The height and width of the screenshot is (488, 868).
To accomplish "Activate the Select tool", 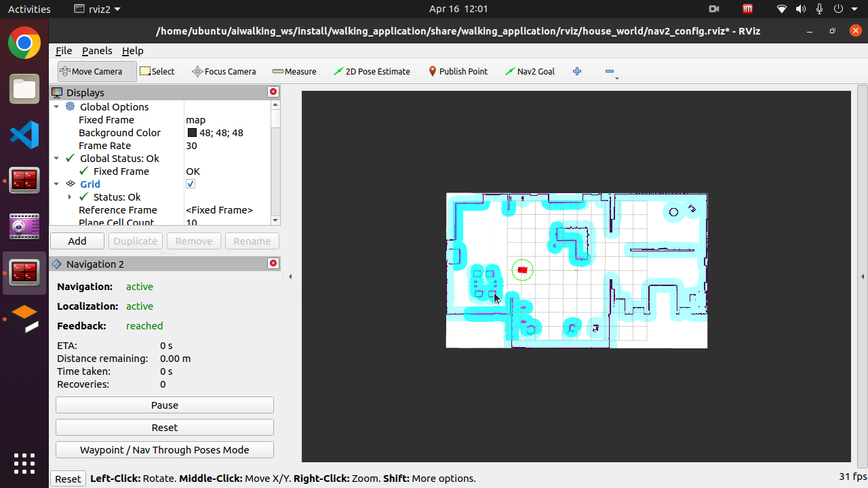I will point(157,71).
